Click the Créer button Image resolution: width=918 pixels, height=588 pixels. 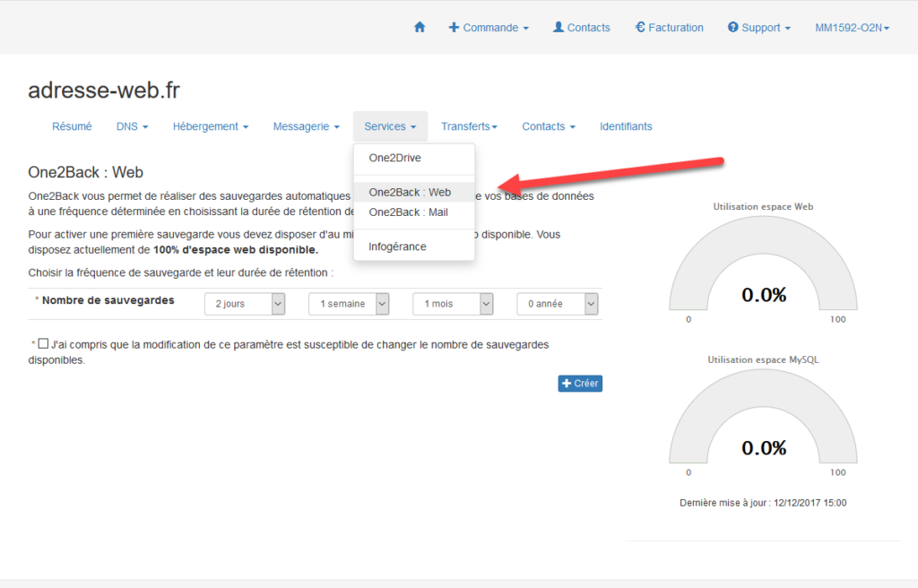click(x=580, y=384)
